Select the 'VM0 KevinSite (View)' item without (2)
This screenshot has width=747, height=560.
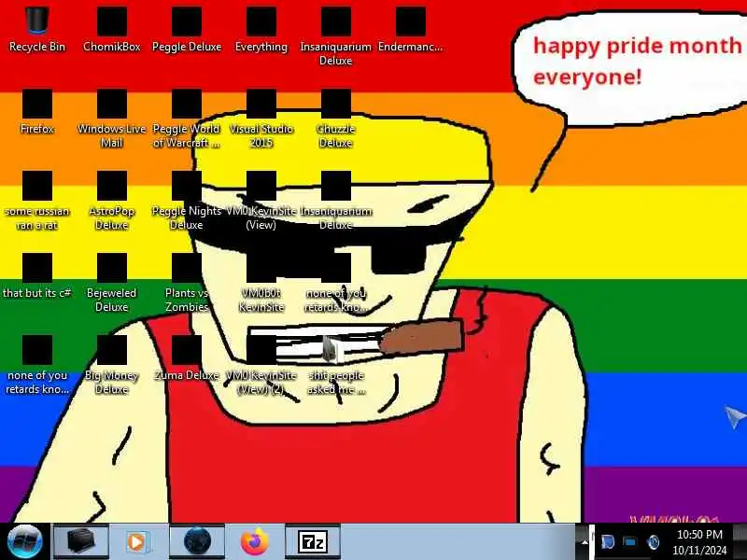(261, 201)
